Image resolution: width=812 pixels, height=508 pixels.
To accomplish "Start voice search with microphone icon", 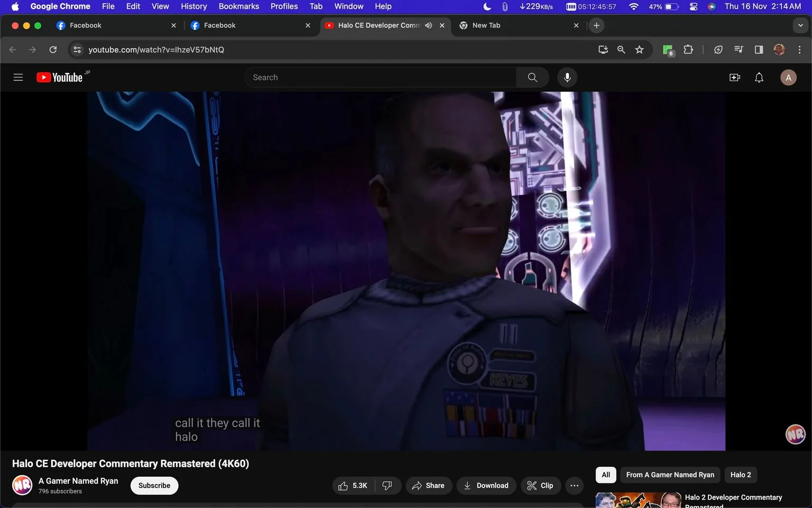I will (567, 77).
